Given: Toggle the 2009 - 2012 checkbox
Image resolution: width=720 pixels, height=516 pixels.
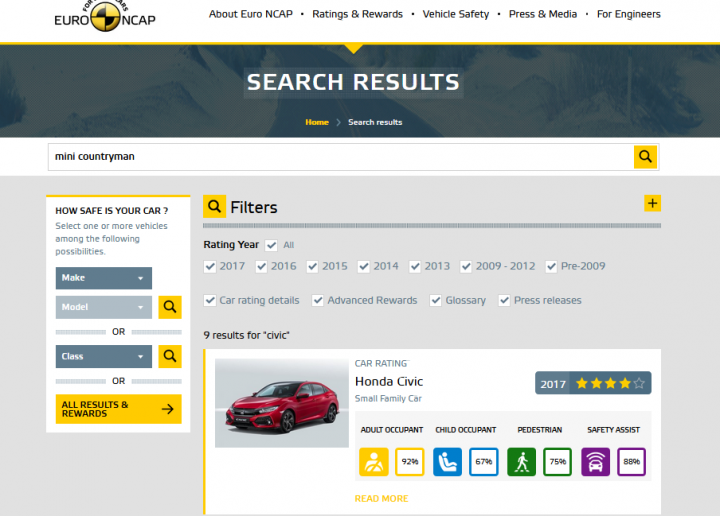Looking at the screenshot, I should pyautogui.click(x=466, y=266).
